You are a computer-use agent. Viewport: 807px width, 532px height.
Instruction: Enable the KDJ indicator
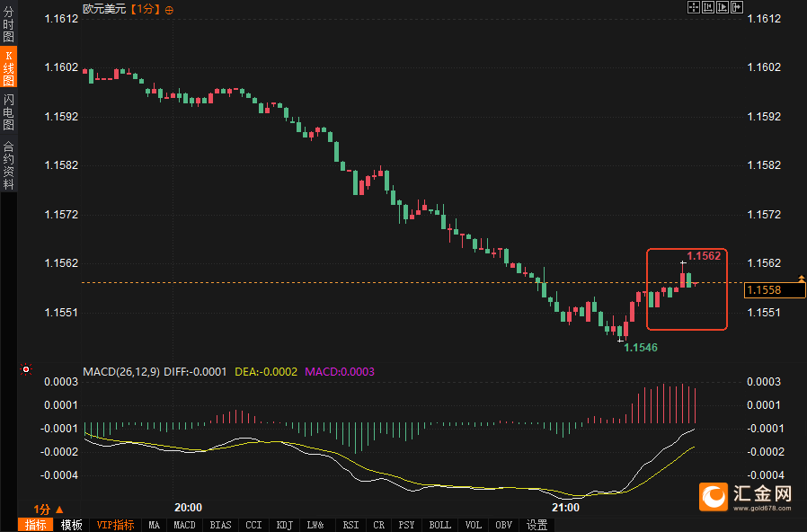click(285, 525)
